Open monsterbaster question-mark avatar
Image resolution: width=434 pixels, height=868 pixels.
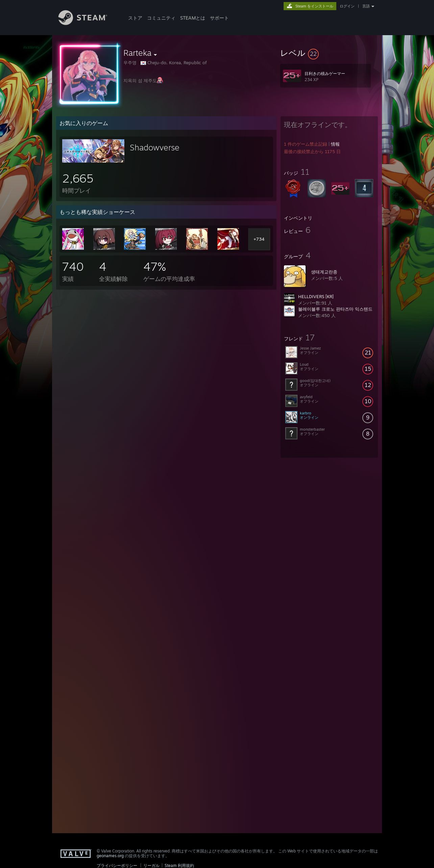[291, 433]
